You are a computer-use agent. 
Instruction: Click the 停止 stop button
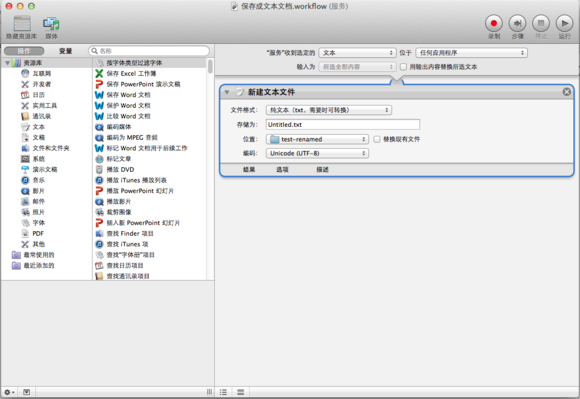[541, 23]
